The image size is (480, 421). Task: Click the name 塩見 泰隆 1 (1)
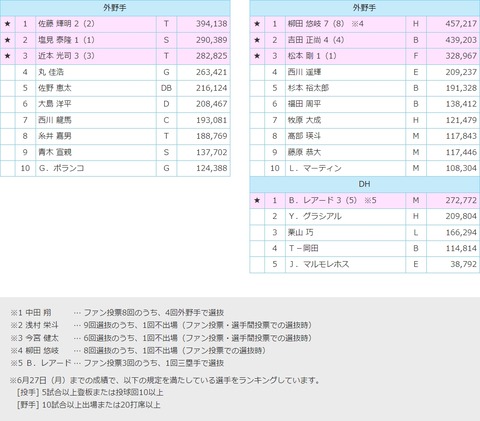66,40
